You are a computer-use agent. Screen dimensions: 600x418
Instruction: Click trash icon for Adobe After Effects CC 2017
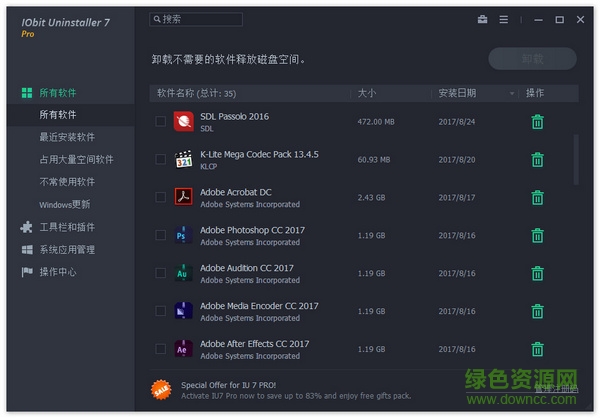pyautogui.click(x=537, y=349)
